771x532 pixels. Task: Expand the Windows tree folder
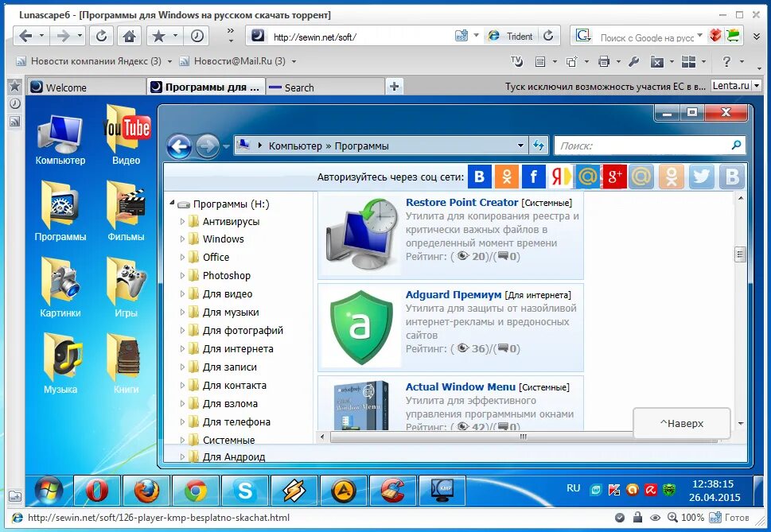point(182,239)
